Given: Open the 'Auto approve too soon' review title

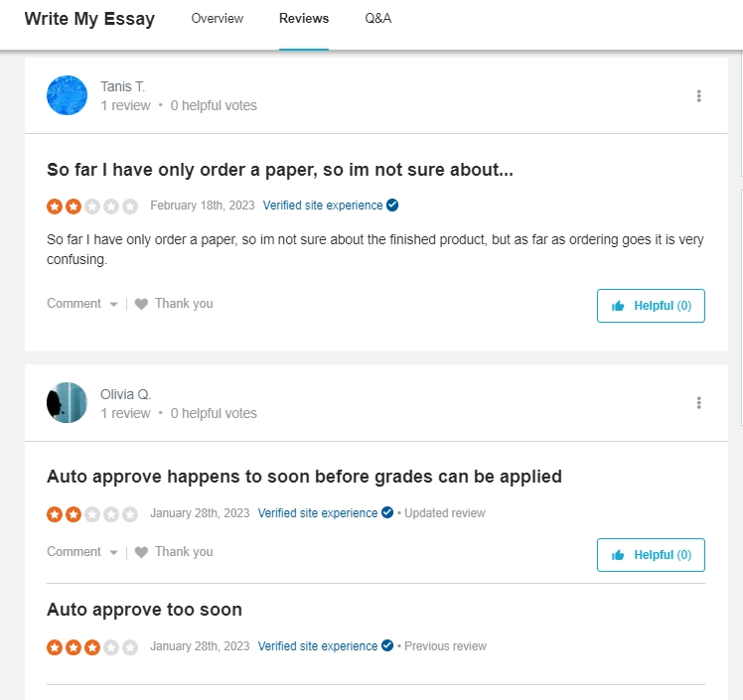Looking at the screenshot, I should 144,610.
